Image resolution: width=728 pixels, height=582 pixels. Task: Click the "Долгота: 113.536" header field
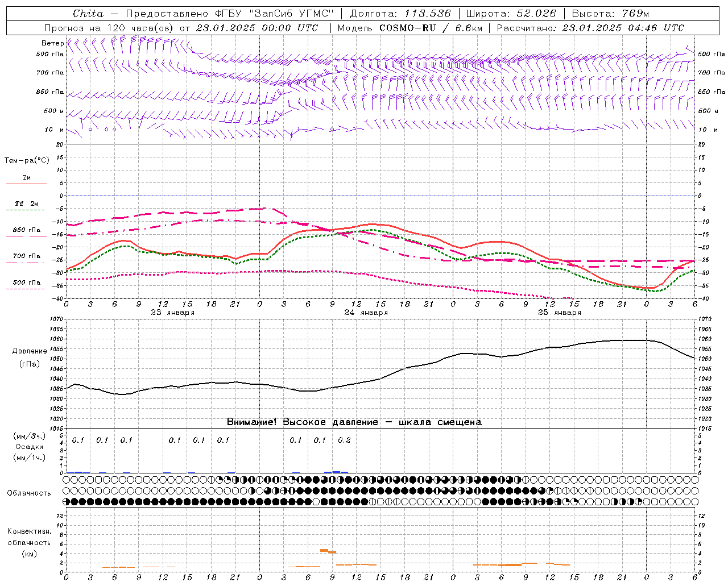[400, 14]
